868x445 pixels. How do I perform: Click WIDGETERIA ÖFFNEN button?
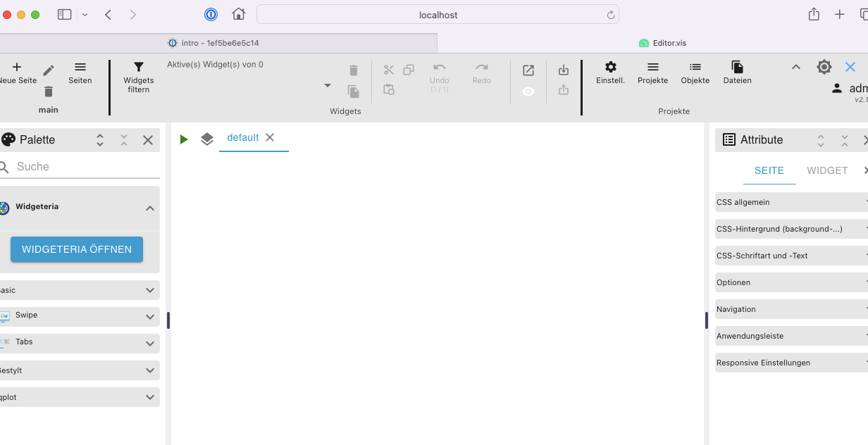coord(77,249)
